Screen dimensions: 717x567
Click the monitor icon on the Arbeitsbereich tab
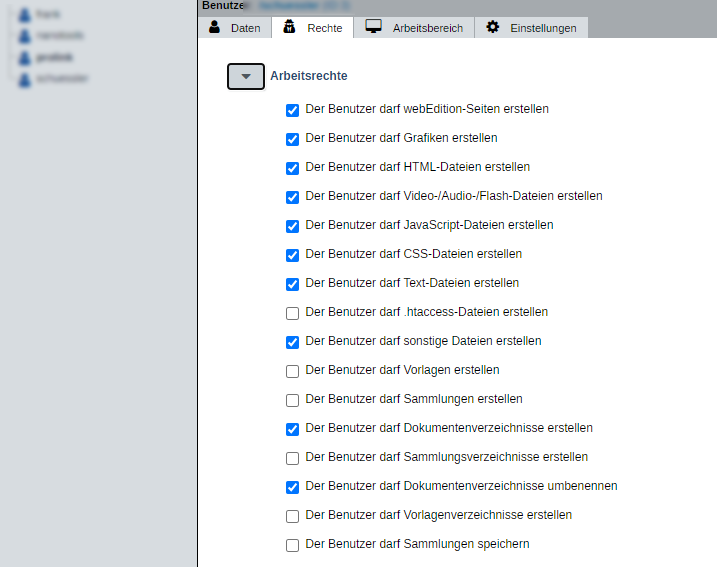(373, 27)
